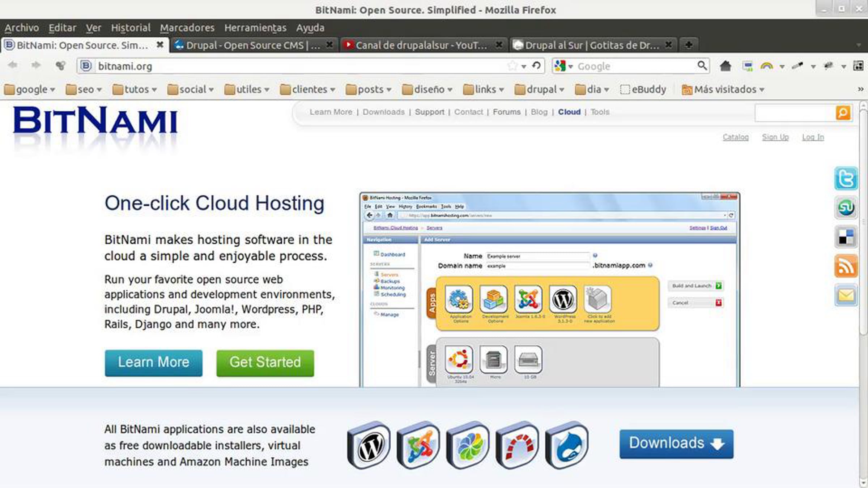
Task: Click the Firefox home button
Action: (725, 66)
